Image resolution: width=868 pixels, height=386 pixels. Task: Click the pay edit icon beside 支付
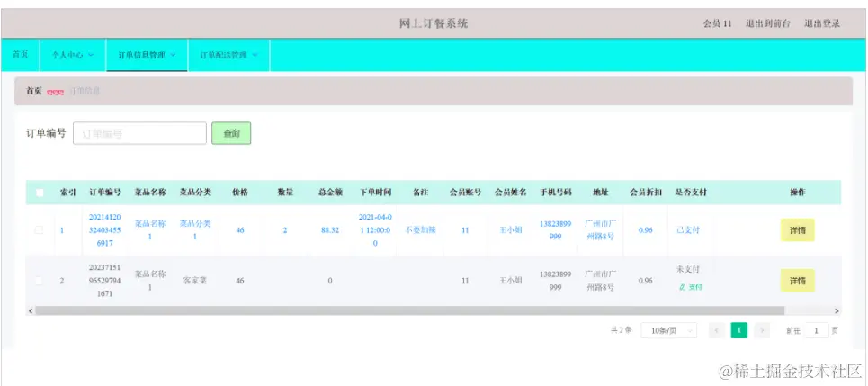click(682, 287)
